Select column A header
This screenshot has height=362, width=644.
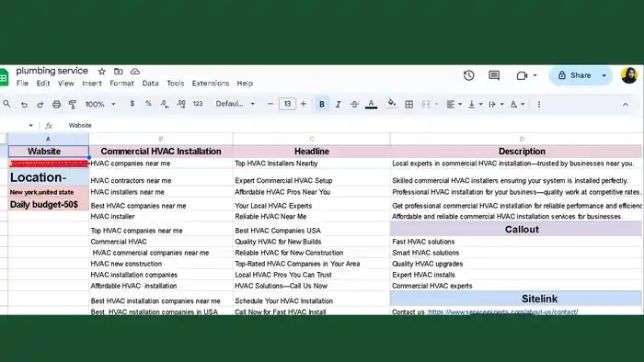tap(48, 139)
